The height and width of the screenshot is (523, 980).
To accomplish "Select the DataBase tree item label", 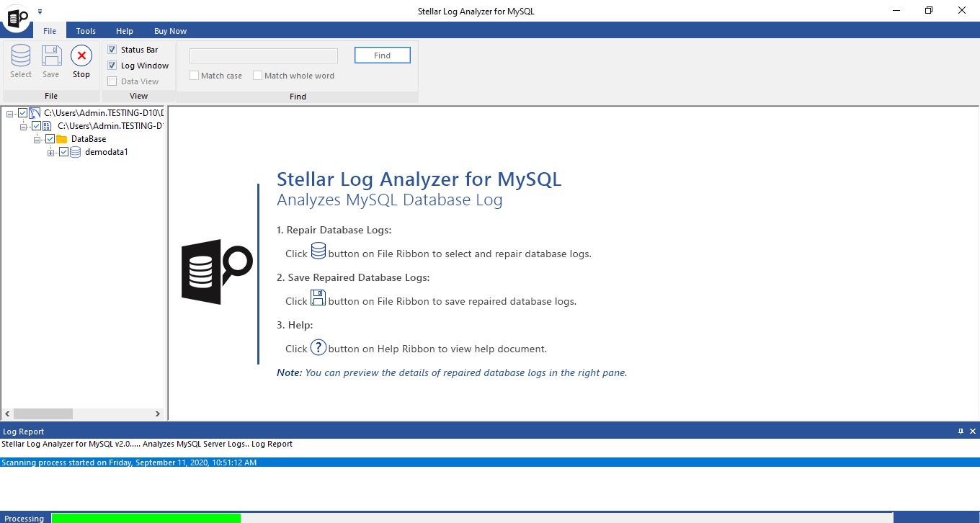I will [89, 139].
